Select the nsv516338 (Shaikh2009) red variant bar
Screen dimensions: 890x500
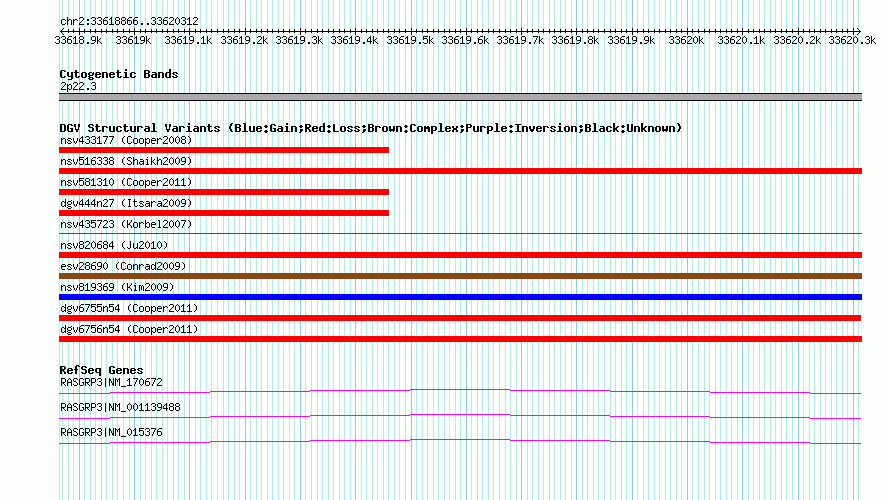[x=460, y=171]
